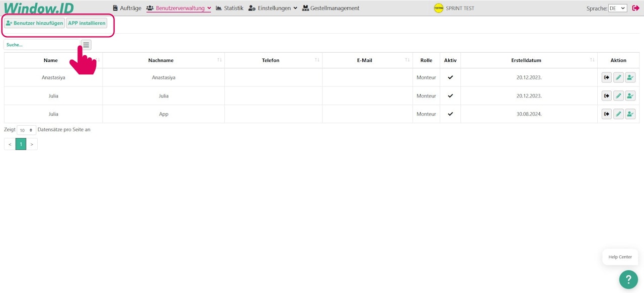The image size is (644, 293).
Task: Edit user Julia App with pencil icon
Action: point(618,114)
